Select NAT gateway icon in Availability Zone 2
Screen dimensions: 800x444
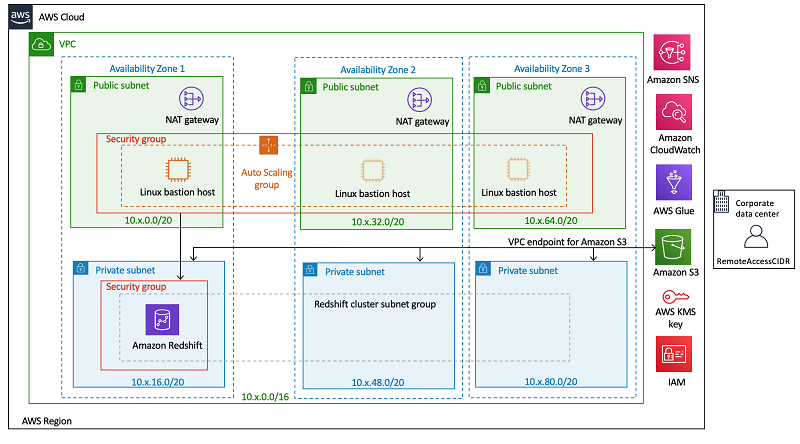(x=419, y=100)
